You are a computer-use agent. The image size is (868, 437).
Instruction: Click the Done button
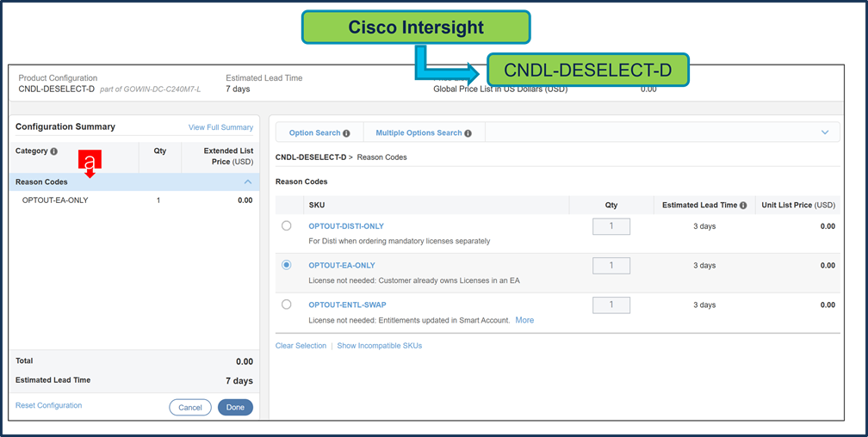coord(235,407)
